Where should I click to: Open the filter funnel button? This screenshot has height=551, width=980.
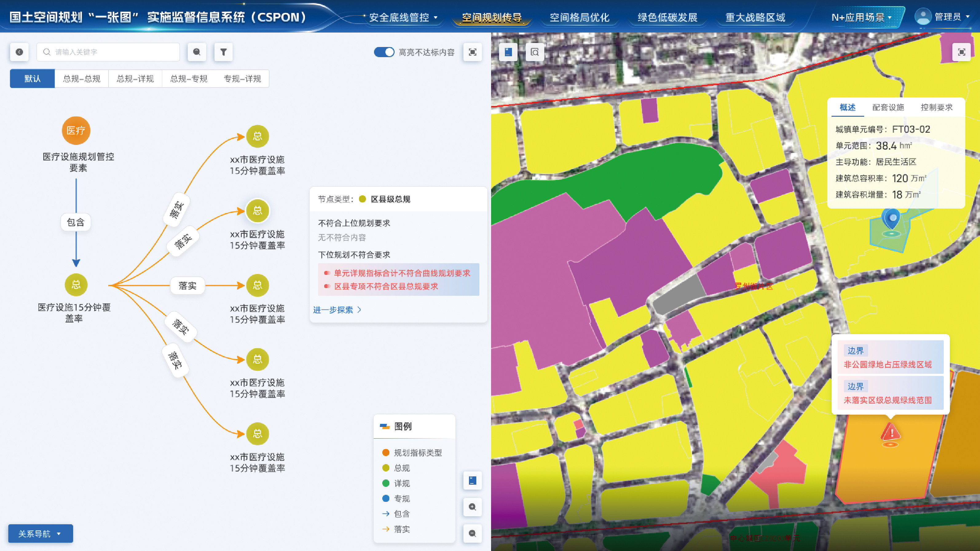click(223, 52)
